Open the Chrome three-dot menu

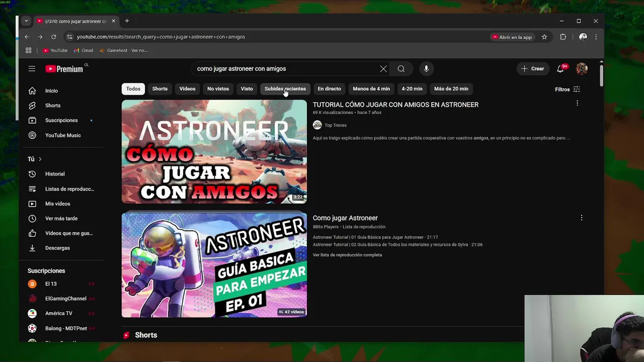click(596, 37)
